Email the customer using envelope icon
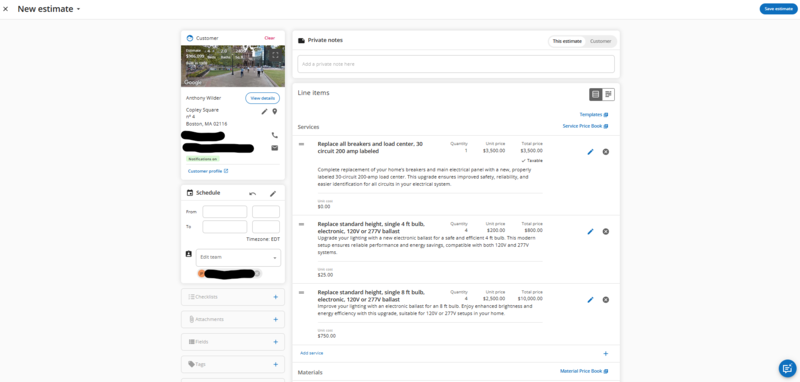The height and width of the screenshot is (382, 800). [x=274, y=148]
